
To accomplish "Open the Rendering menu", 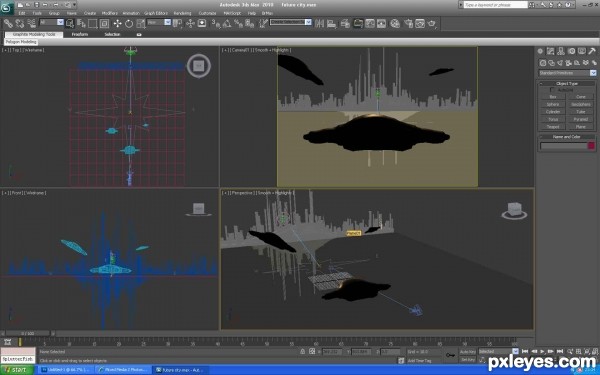I will click(x=182, y=13).
